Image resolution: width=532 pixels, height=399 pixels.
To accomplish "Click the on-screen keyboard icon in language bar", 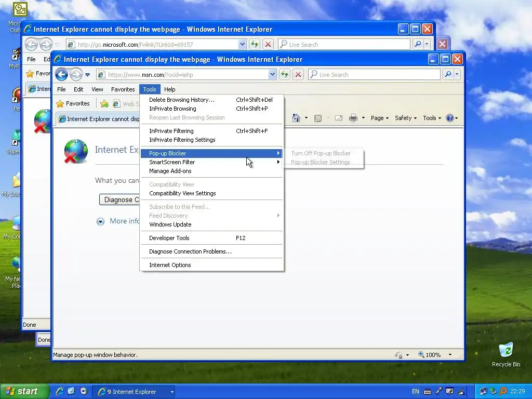I will click(428, 392).
